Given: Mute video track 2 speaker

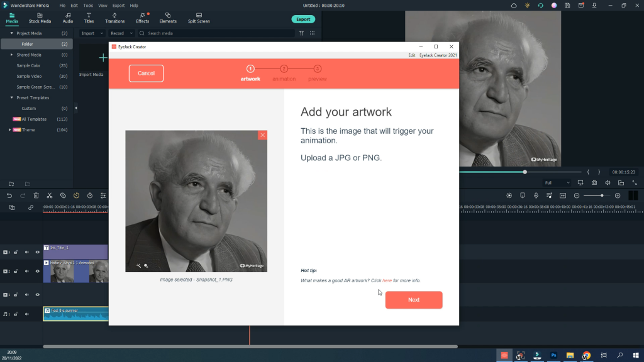Looking at the screenshot, I should coord(26,271).
